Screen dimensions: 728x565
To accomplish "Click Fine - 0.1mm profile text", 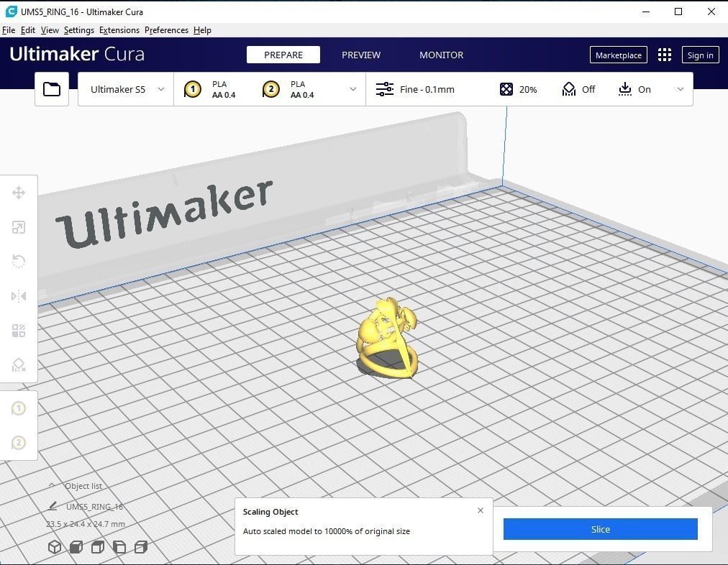I will pyautogui.click(x=427, y=89).
